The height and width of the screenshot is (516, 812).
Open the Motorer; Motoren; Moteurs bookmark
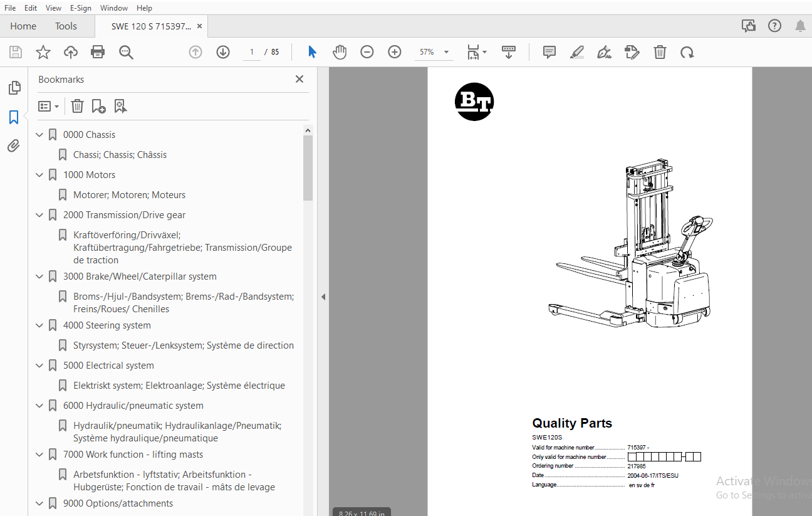click(x=129, y=195)
